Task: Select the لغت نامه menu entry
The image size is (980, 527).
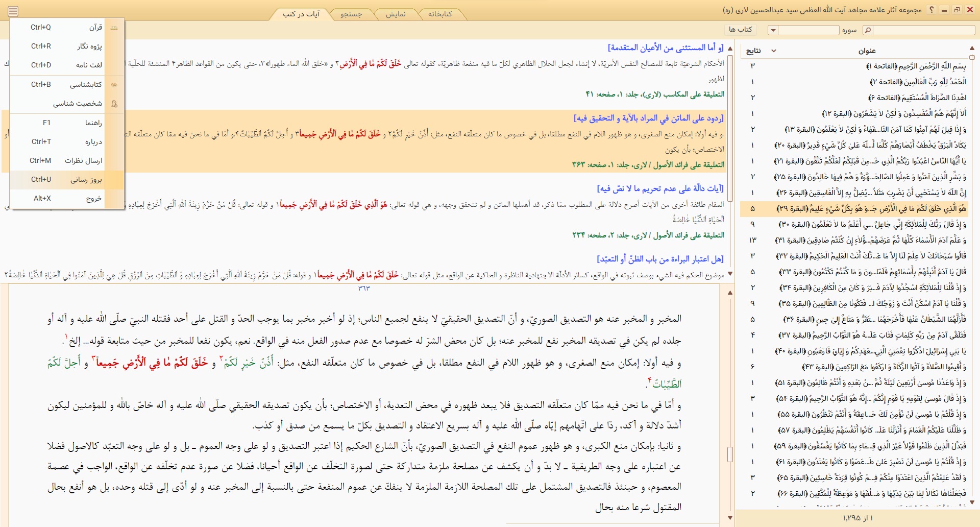Action: [x=67, y=65]
